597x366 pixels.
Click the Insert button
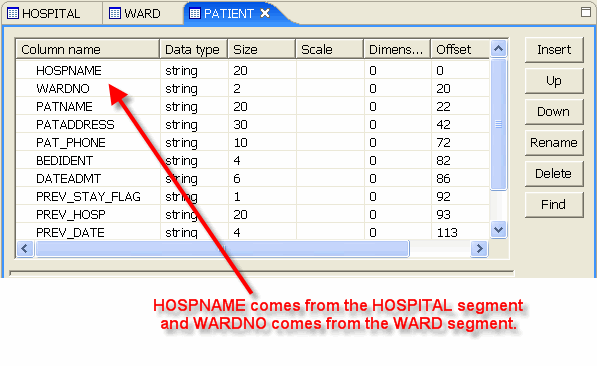[x=554, y=50]
